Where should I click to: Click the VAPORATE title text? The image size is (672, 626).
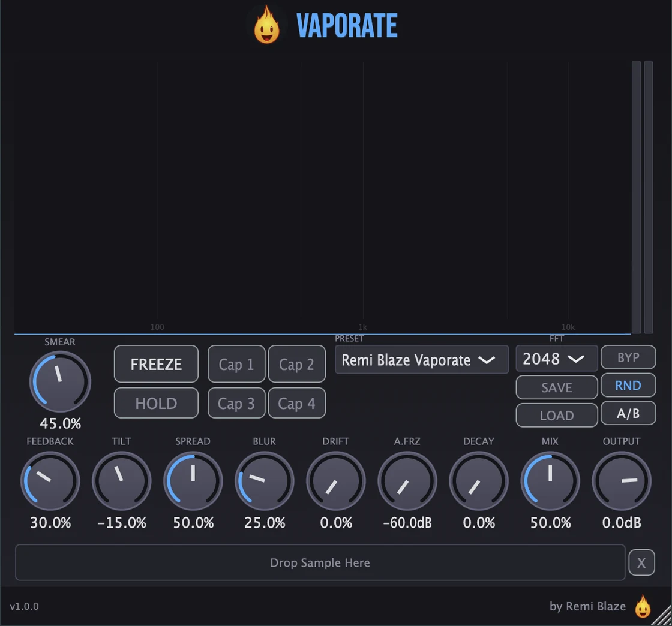tap(347, 25)
